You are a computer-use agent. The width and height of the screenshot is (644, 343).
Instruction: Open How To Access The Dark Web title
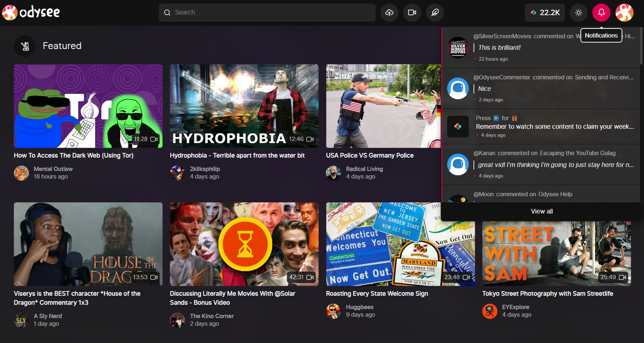(74, 155)
